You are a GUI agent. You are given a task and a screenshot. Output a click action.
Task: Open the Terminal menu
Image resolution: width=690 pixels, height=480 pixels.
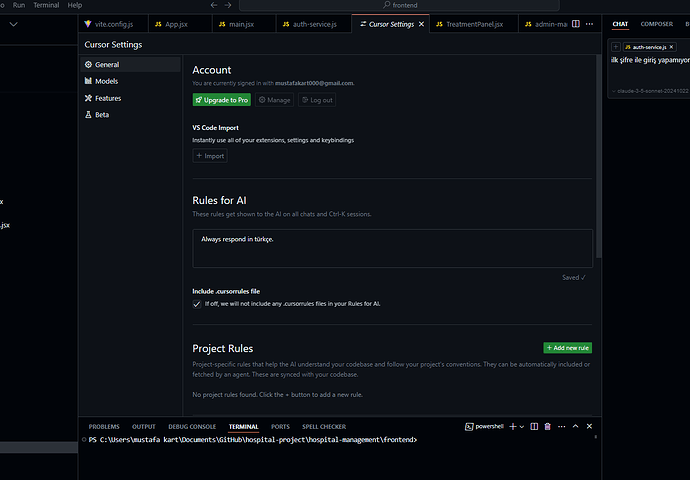46,5
